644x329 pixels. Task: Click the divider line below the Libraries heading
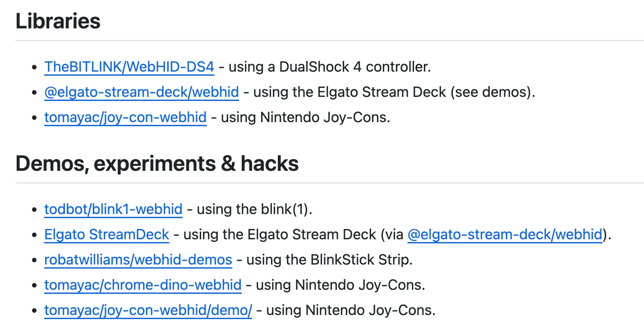[330, 41]
